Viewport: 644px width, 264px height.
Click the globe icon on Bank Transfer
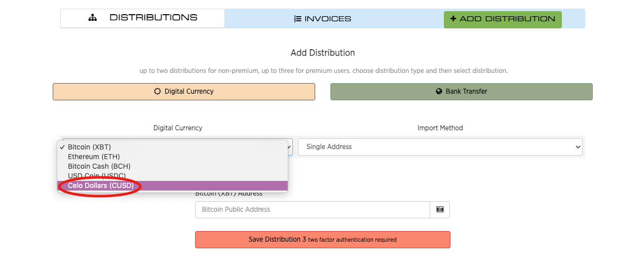tap(439, 92)
